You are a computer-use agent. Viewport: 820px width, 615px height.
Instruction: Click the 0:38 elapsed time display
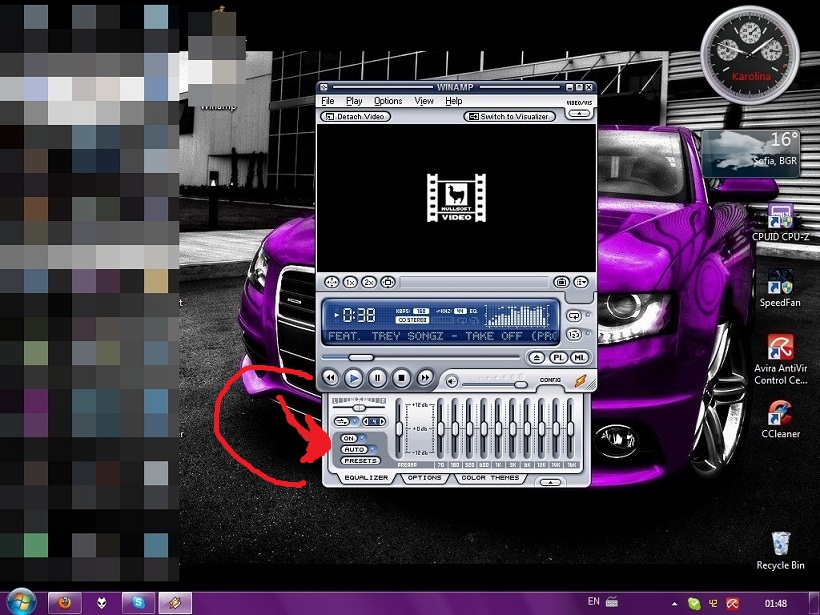tap(359, 315)
